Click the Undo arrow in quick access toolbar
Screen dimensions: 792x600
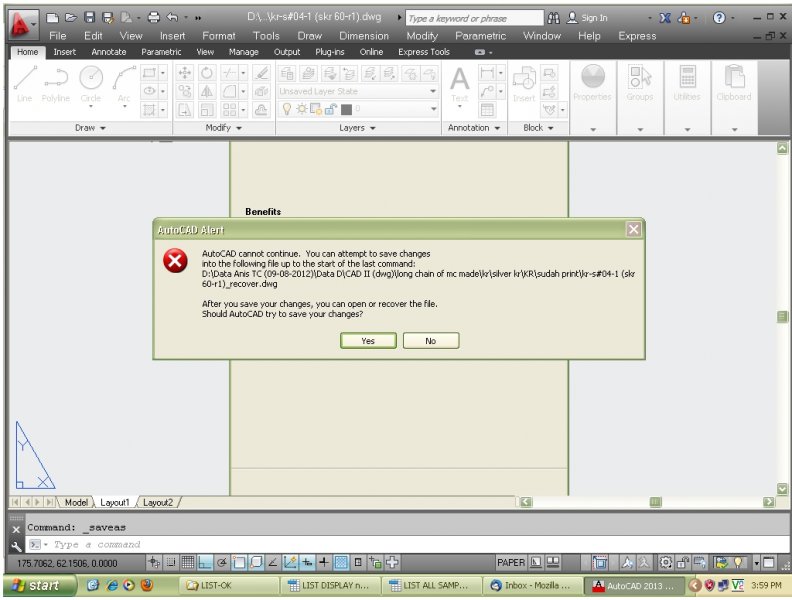pos(172,18)
